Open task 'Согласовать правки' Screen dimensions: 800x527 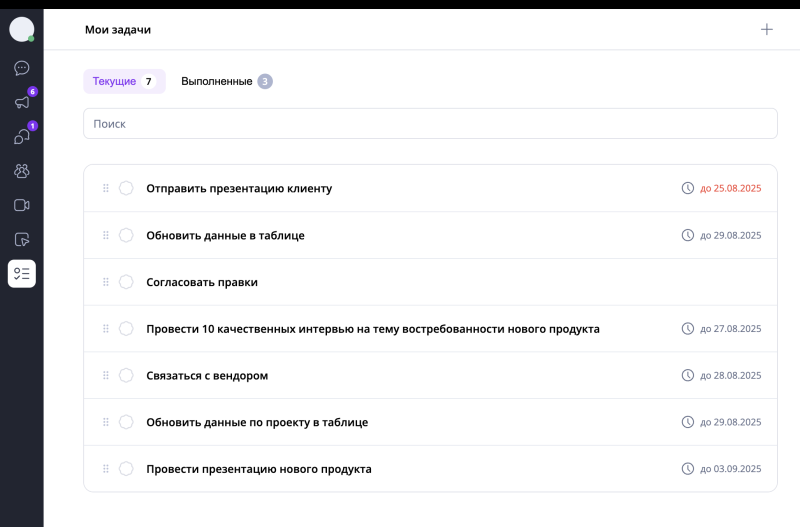point(202,282)
